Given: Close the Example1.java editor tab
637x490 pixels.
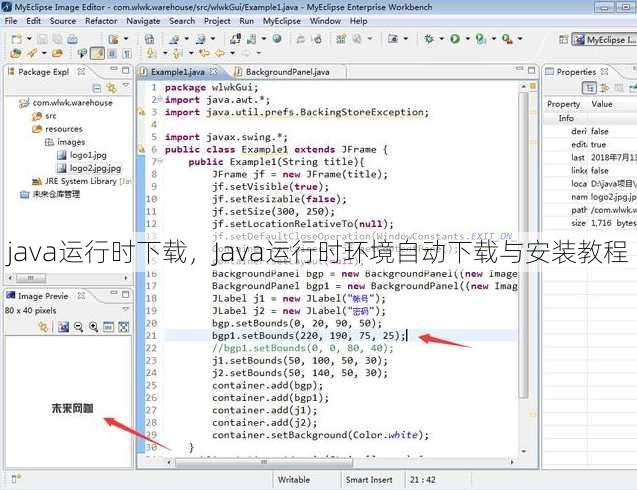Looking at the screenshot, I should pos(213,72).
